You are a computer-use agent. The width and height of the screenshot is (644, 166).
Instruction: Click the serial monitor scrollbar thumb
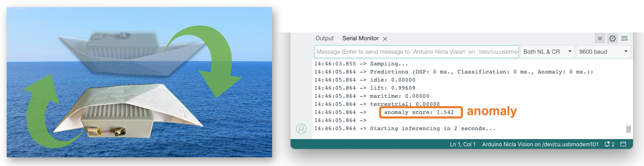pos(628,129)
